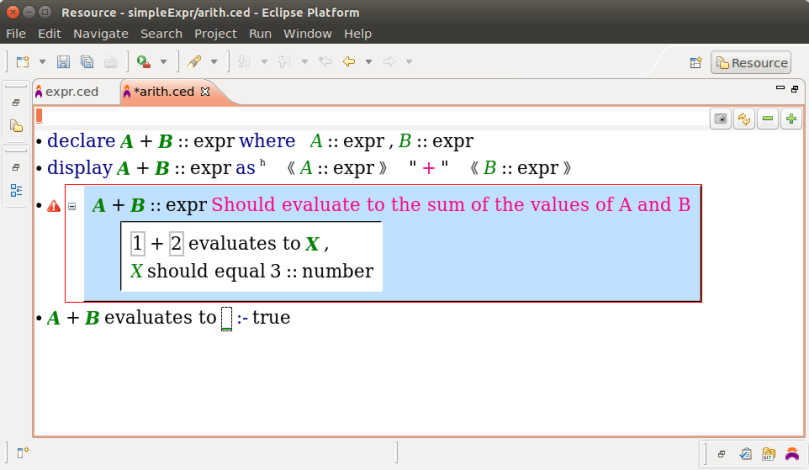The image size is (809, 470).
Task: Click the green plus icon in editor
Action: 791,119
